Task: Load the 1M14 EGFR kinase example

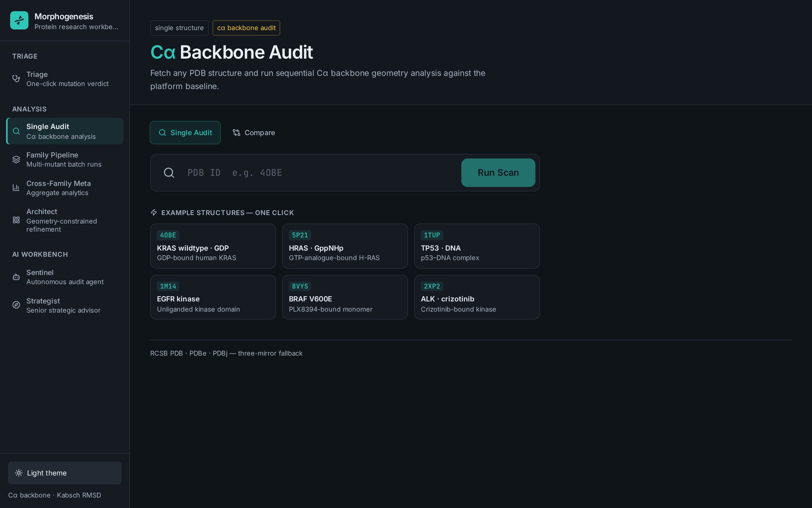Action: [213, 297]
